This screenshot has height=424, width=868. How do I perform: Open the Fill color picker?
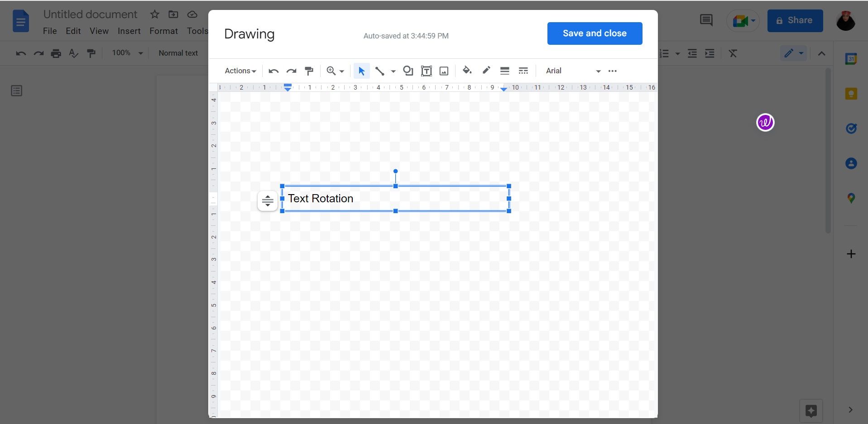point(467,71)
